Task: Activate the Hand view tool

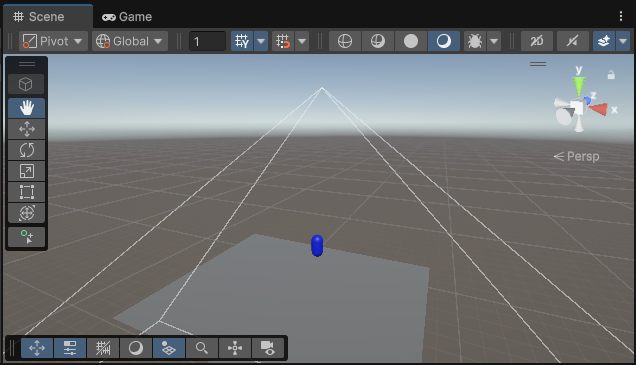Action: coord(27,108)
